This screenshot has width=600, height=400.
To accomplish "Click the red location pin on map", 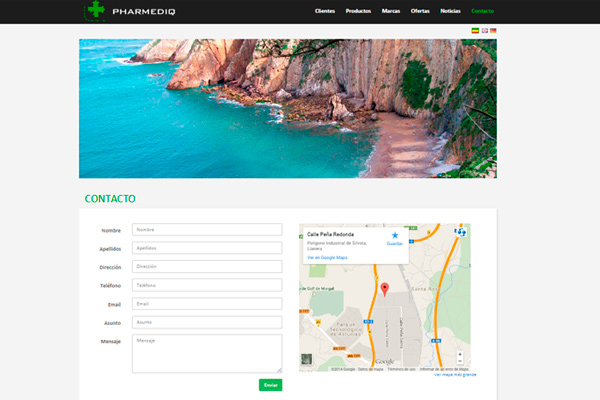I will tap(385, 289).
